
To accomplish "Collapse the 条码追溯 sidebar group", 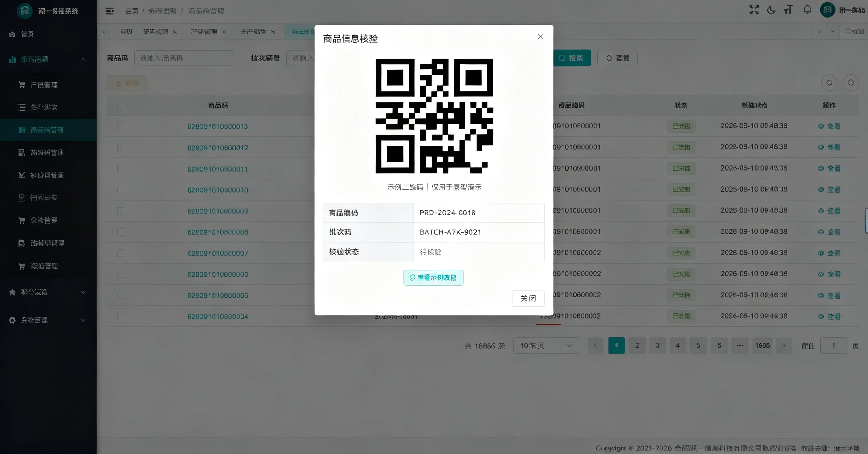I will [x=48, y=59].
